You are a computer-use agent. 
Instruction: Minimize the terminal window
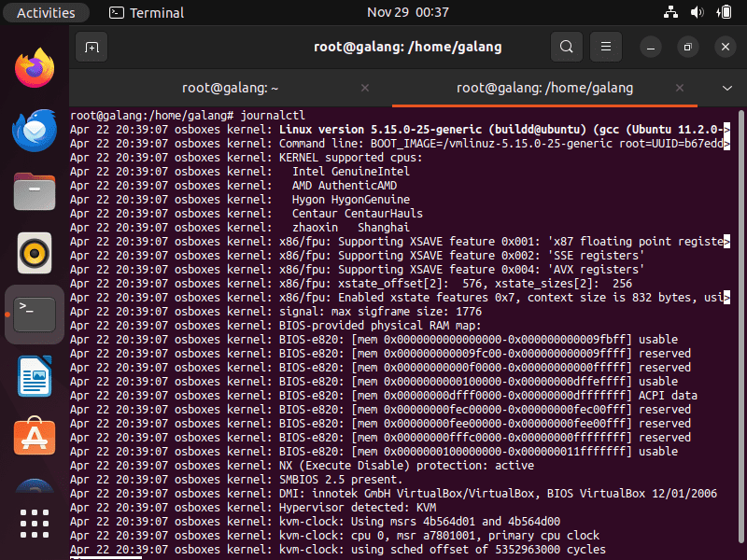tap(651, 47)
